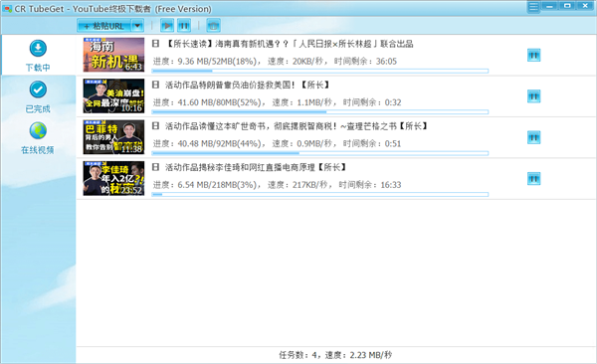Click the 52% progress bar of the second download

click(319, 112)
